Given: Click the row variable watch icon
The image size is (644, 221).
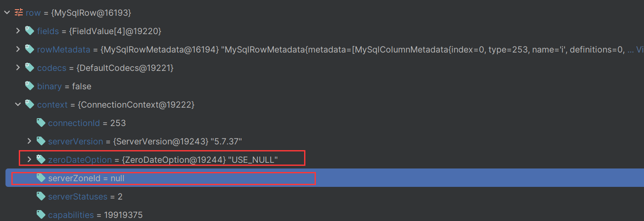Looking at the screenshot, I should (19, 13).
